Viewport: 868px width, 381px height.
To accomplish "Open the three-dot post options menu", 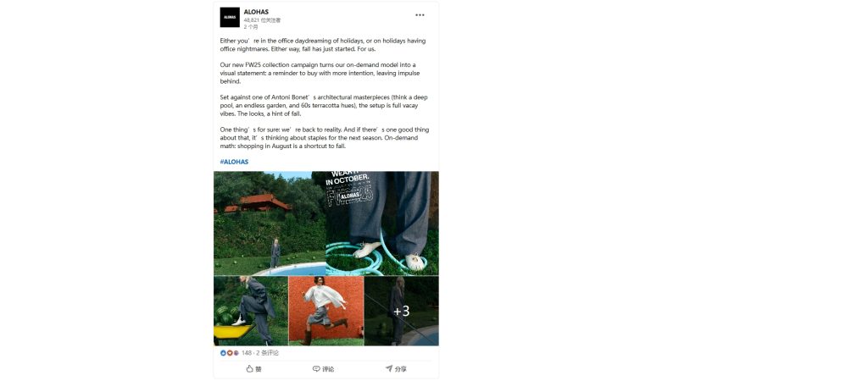I will (420, 15).
